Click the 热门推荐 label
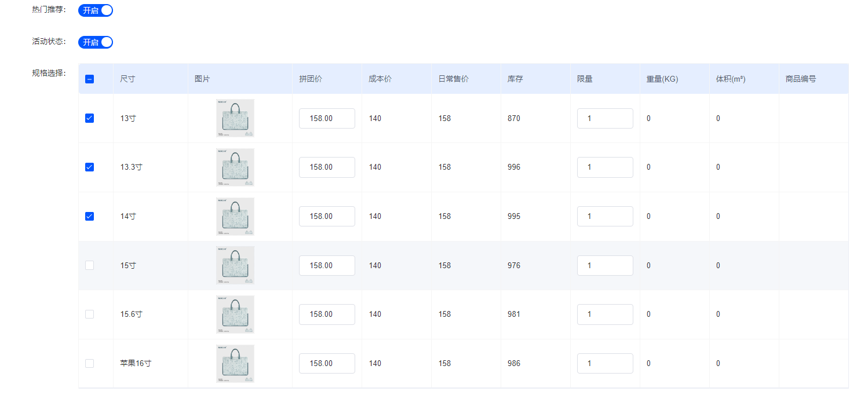The width and height of the screenshot is (868, 395). click(49, 9)
